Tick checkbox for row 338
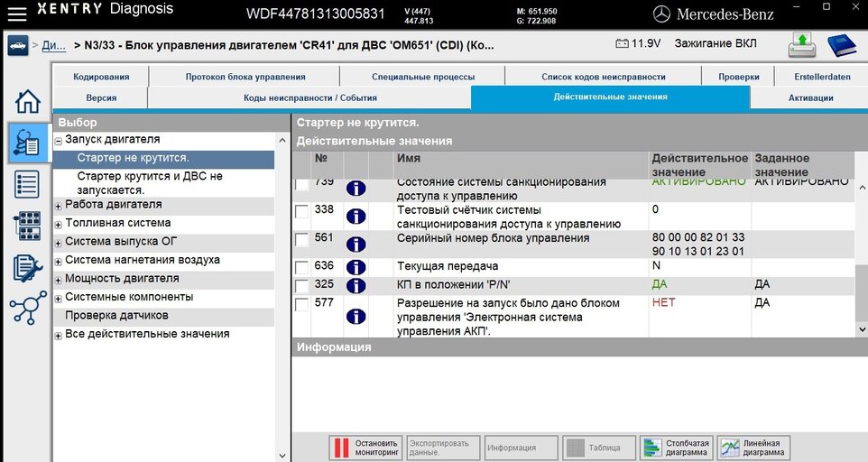 [x=301, y=211]
